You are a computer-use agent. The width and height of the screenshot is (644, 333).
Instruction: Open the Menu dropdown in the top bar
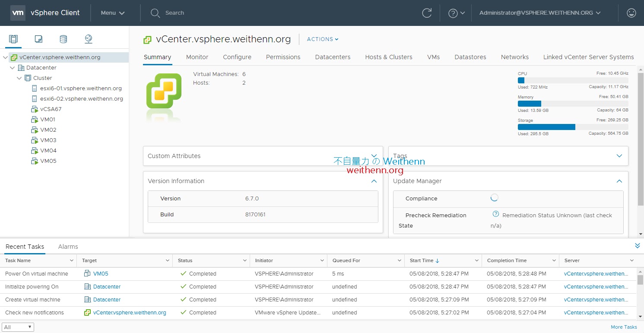(x=112, y=13)
